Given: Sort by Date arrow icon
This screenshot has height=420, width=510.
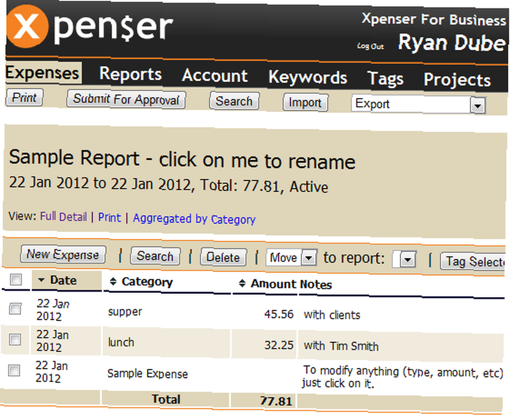Looking at the screenshot, I should pyautogui.click(x=41, y=280).
